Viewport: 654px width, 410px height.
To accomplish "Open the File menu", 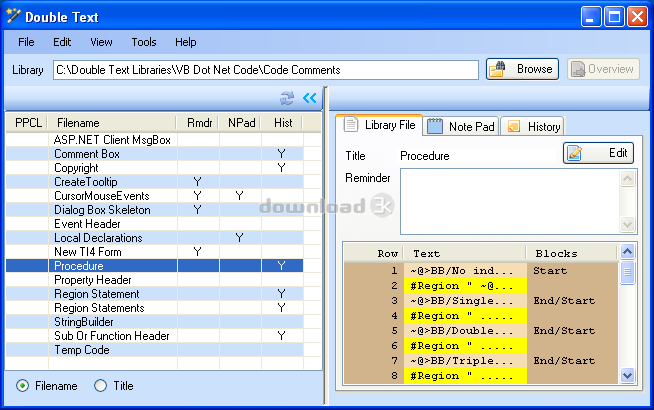I will [x=26, y=42].
